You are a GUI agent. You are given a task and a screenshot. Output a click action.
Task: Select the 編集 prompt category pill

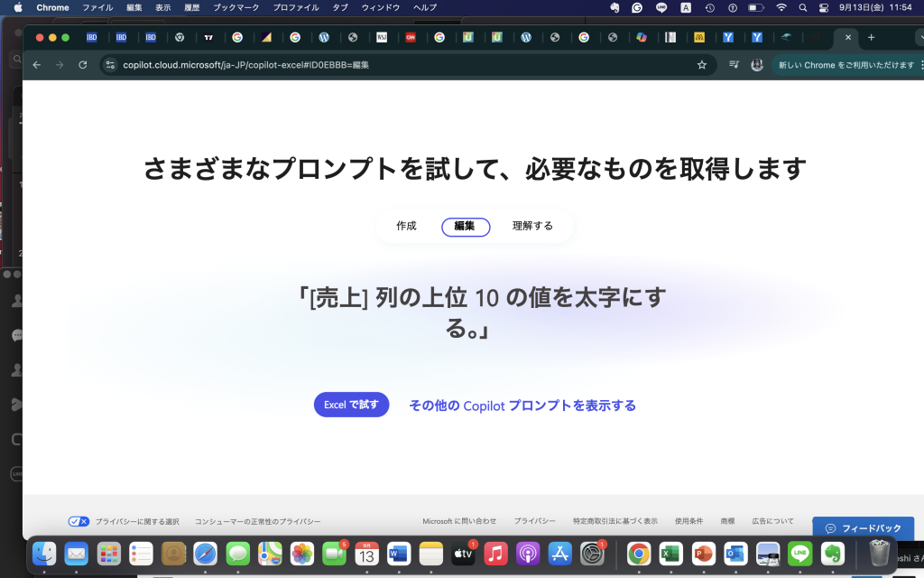[x=466, y=227]
